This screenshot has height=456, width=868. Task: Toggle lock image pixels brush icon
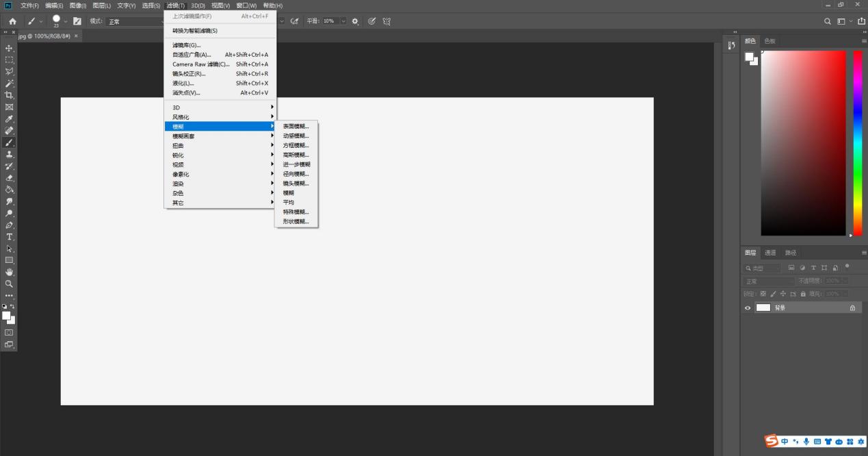click(x=774, y=294)
